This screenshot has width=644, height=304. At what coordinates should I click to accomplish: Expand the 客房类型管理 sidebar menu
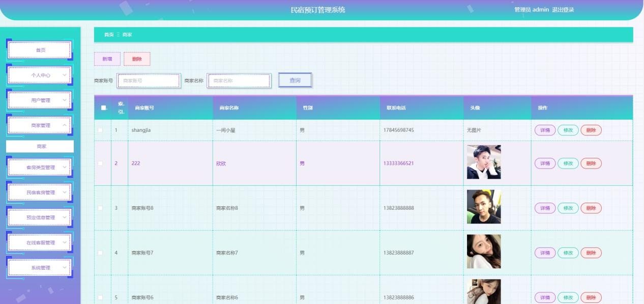[40, 167]
